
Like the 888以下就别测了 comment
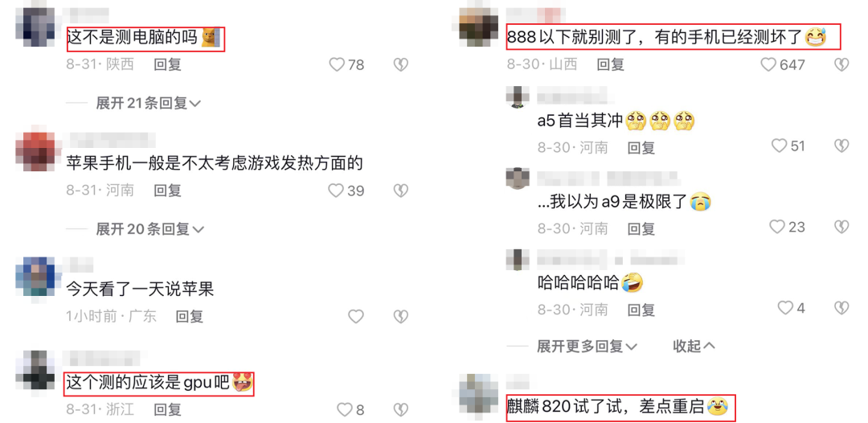[x=768, y=65]
